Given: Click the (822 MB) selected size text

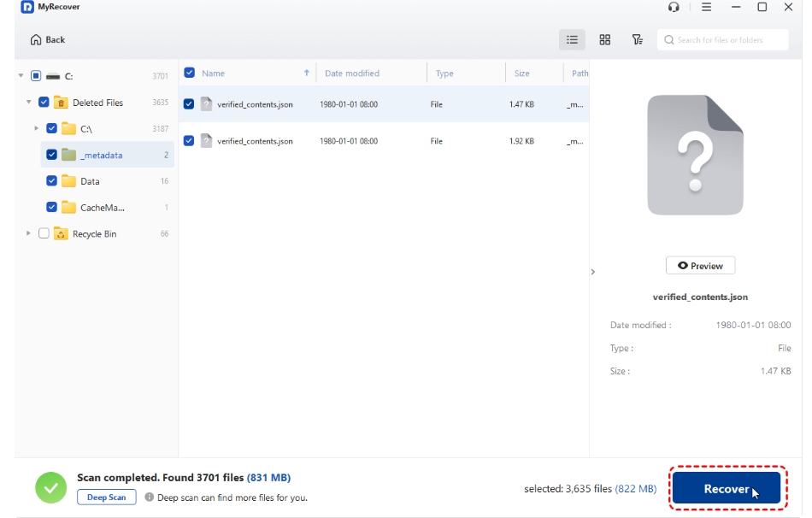Looking at the screenshot, I should click(635, 488).
